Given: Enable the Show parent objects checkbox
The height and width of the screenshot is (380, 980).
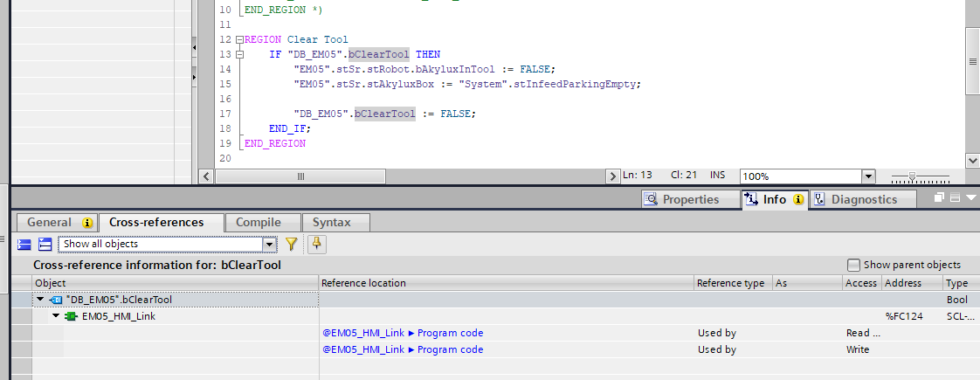Looking at the screenshot, I should pos(853,265).
